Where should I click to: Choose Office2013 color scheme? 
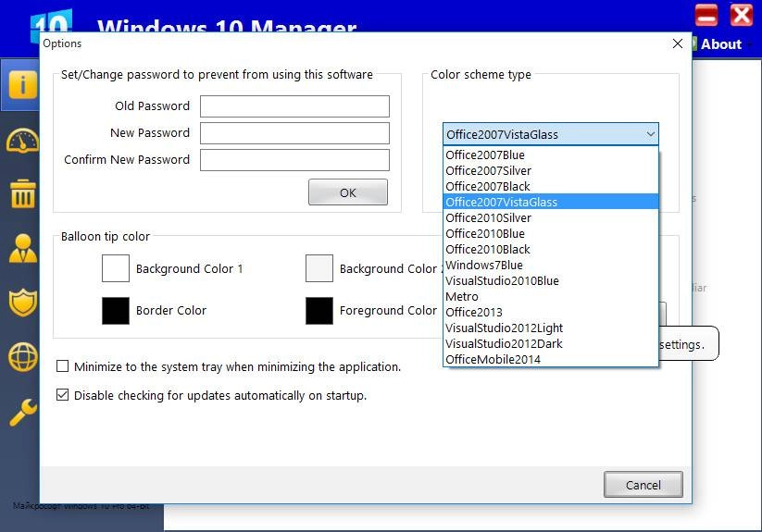point(551,312)
